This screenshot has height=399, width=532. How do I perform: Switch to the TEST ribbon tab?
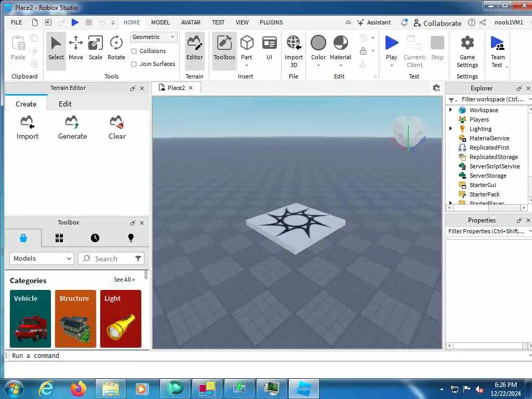218,22
